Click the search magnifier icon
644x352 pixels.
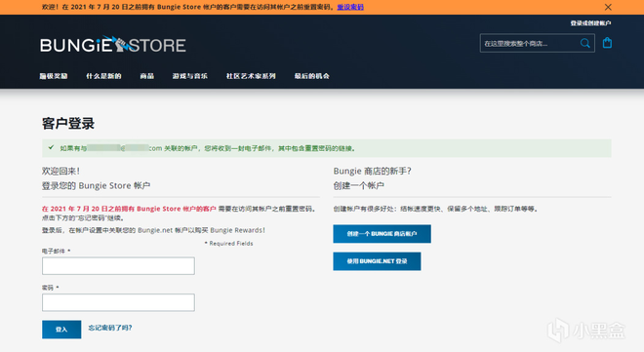[584, 43]
